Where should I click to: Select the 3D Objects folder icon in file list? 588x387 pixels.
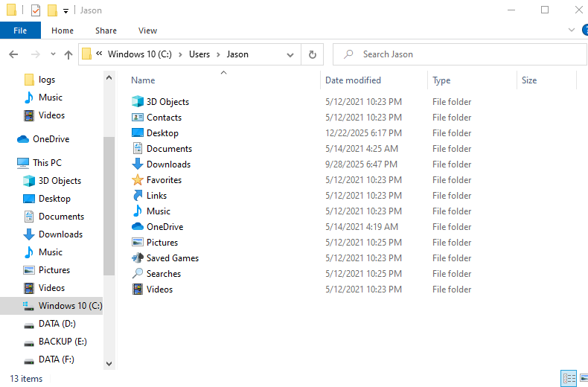pyautogui.click(x=138, y=102)
